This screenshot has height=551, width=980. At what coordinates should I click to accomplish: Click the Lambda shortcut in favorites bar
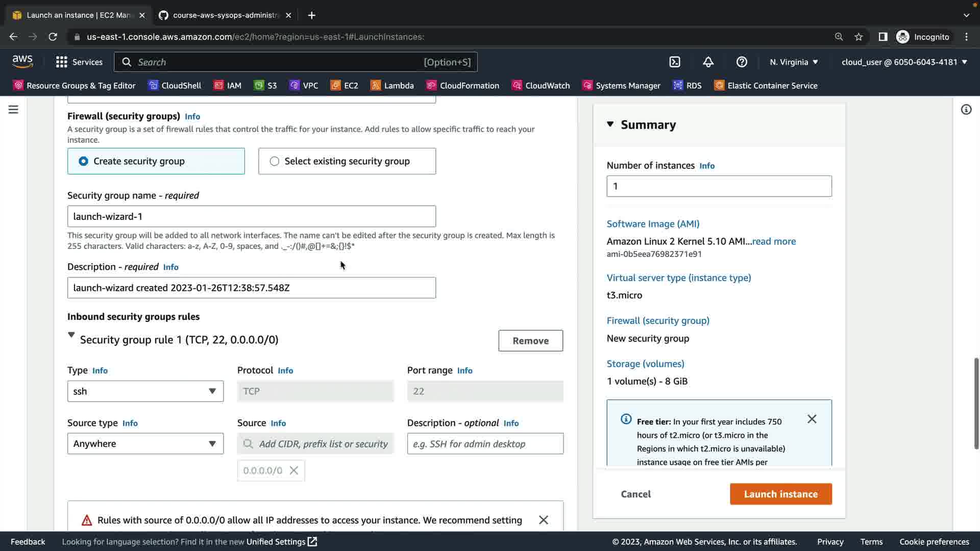point(392,85)
